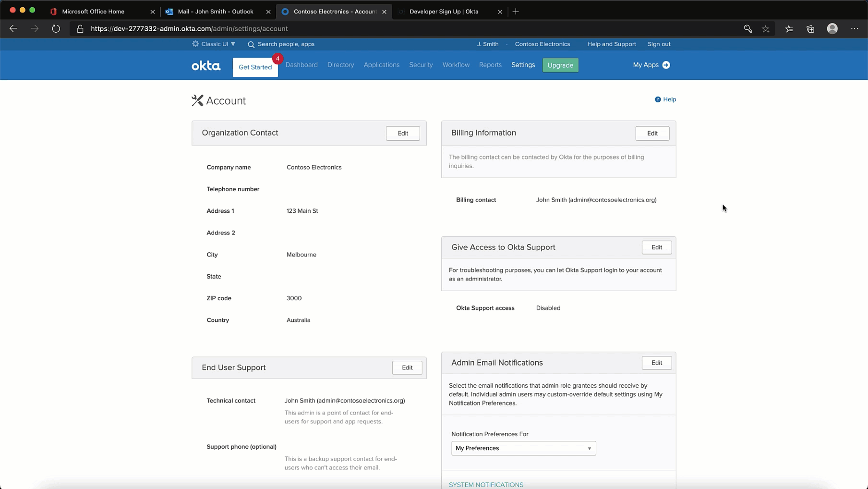
Task: Close the Contoso Electronics tab
Action: 384,12
